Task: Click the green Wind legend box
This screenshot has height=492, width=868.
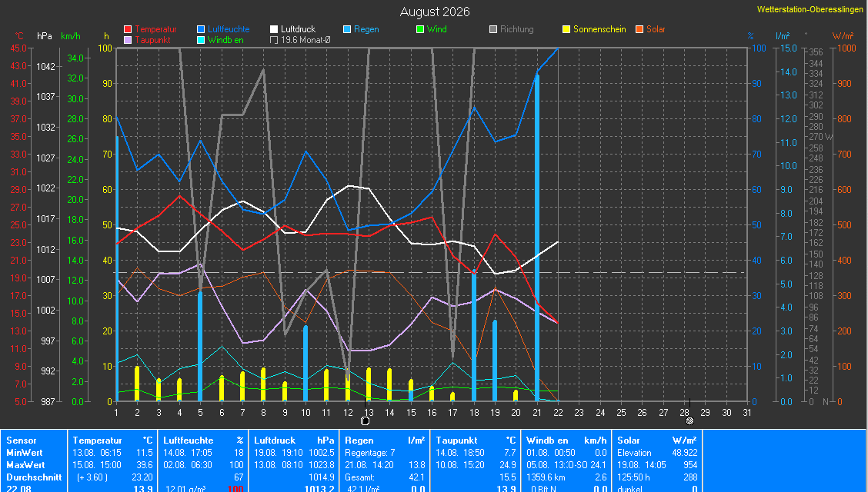Action: click(420, 29)
